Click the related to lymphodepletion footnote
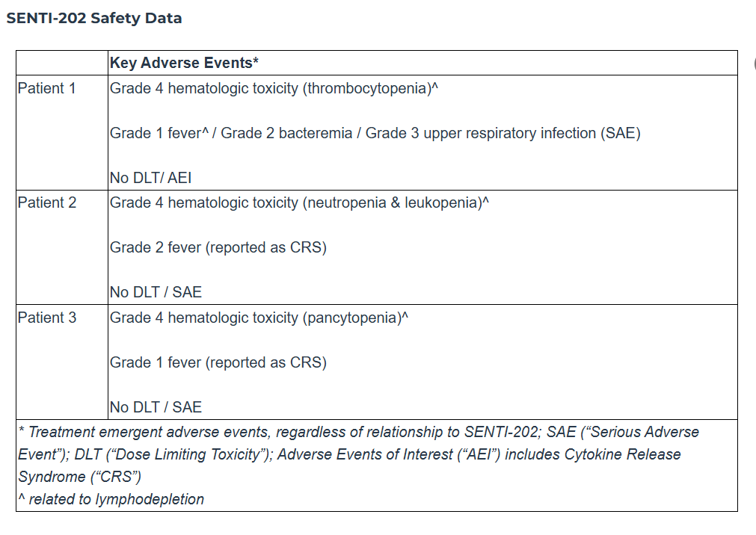 111,499
